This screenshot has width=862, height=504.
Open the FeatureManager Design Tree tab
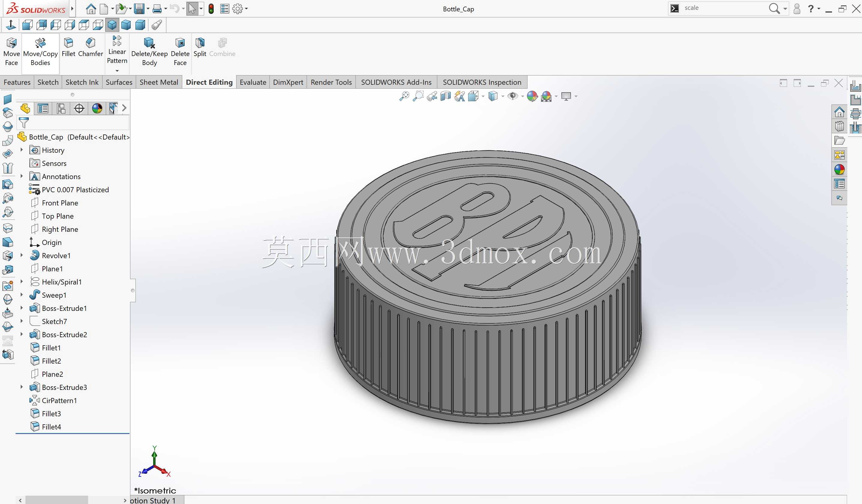click(25, 108)
